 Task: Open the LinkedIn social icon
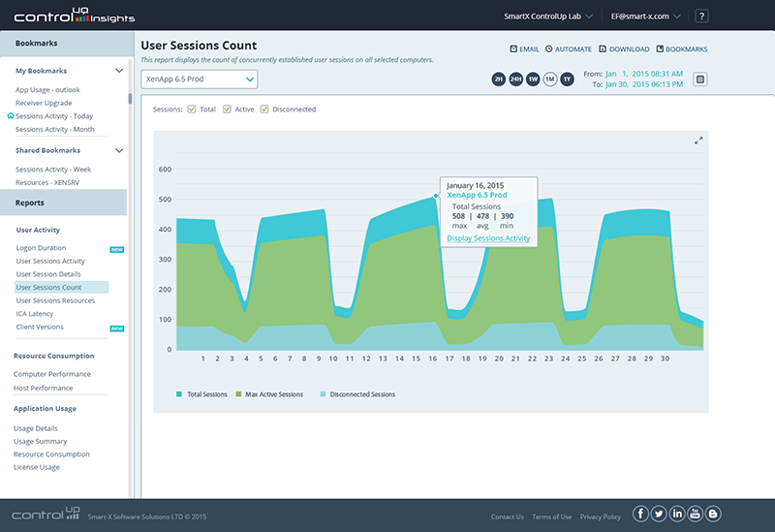pyautogui.click(x=677, y=514)
